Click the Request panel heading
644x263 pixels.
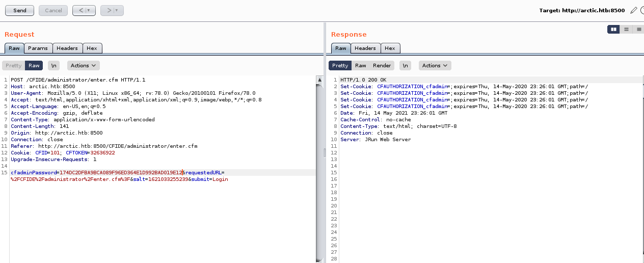19,35
